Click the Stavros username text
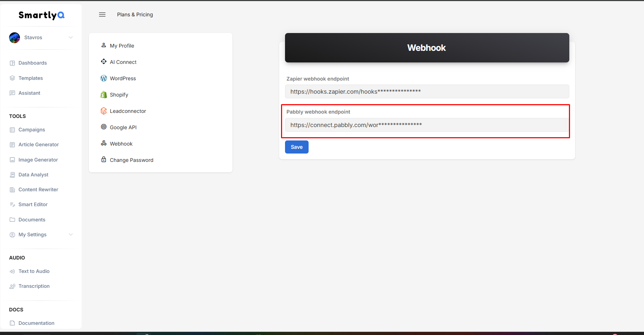Screen dimensions: 644x335 tap(33, 37)
